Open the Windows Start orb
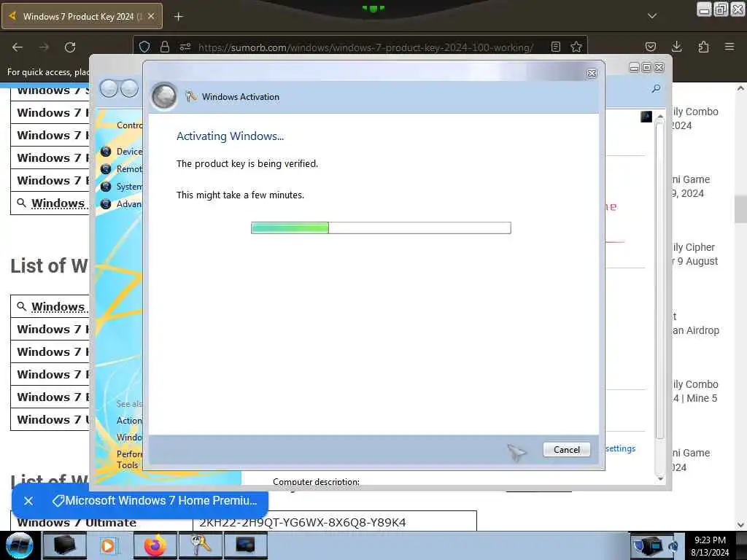 click(x=19, y=545)
